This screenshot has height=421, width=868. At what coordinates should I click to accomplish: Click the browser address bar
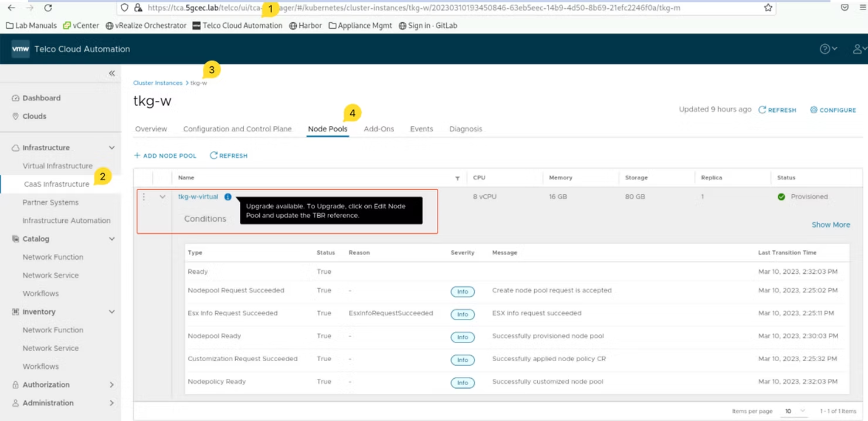[x=411, y=8]
